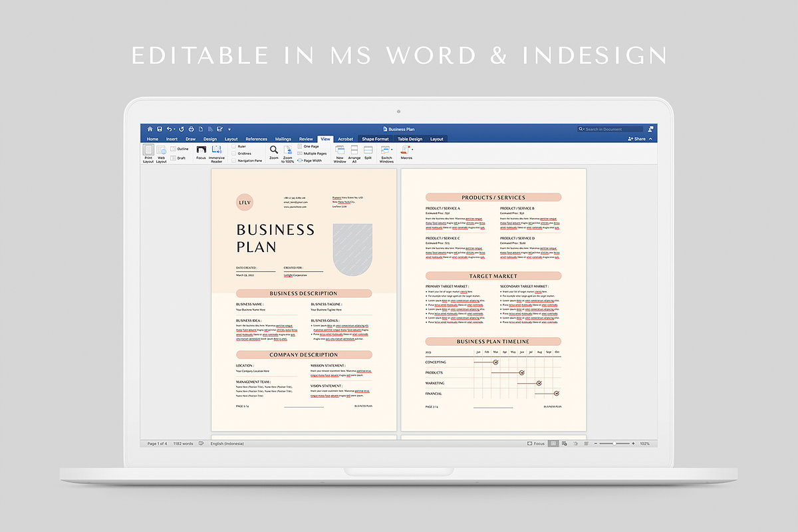Select One Page zoom option
The image size is (798, 532).
(309, 146)
